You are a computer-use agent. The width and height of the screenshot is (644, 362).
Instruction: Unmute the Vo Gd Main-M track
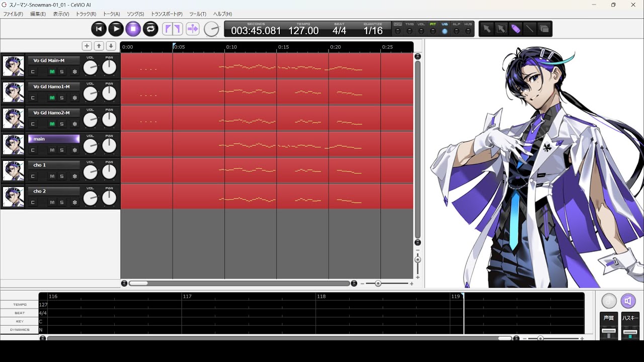(x=52, y=71)
